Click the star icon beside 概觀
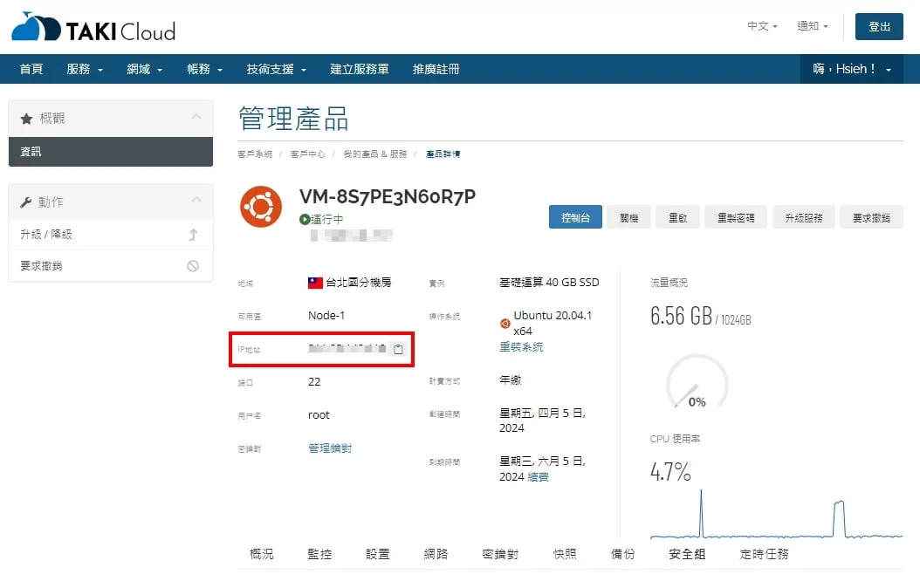920x588 pixels. tap(26, 119)
